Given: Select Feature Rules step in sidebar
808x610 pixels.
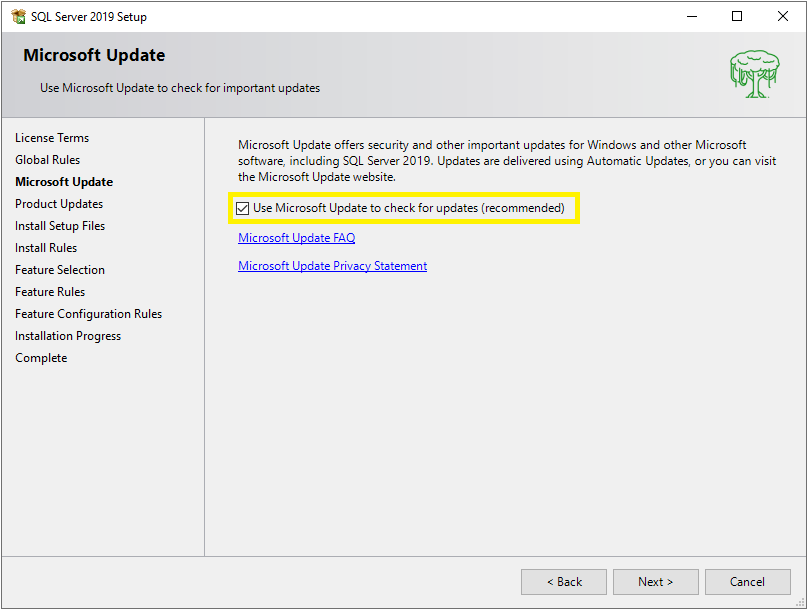Looking at the screenshot, I should (50, 292).
